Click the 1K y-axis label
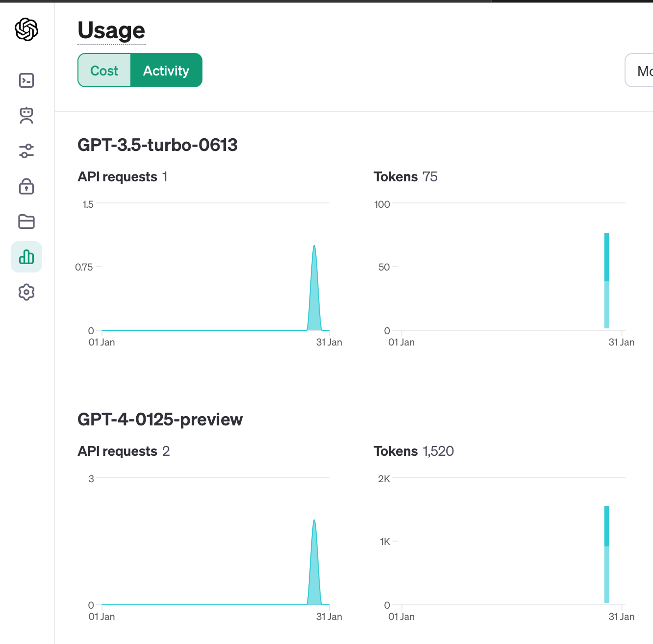This screenshot has width=653, height=644. point(385,542)
